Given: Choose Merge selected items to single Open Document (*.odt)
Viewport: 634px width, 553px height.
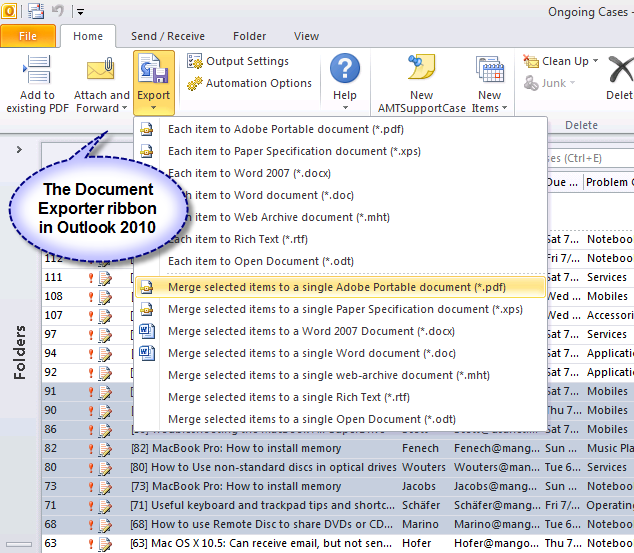Looking at the screenshot, I should point(340,419).
